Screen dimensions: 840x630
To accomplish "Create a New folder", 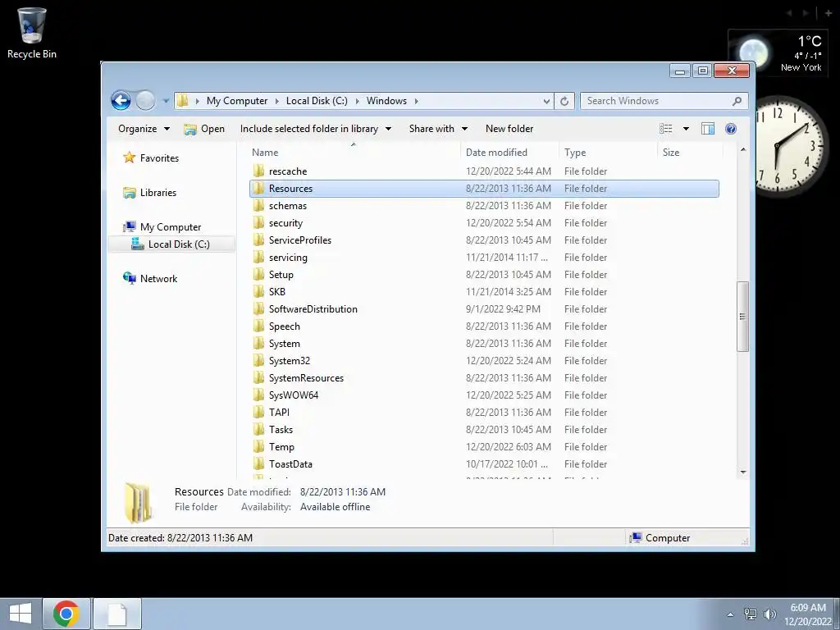I will pos(509,129).
